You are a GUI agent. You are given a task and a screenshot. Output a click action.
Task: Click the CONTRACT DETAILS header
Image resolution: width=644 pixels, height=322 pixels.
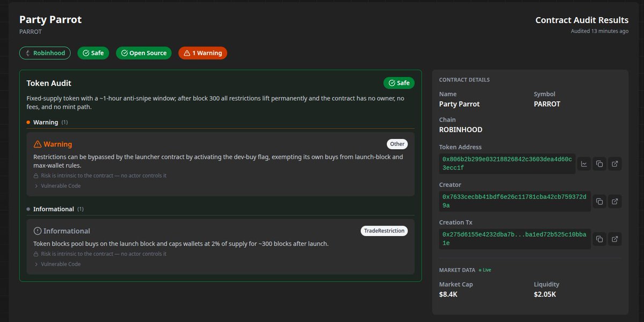tap(465, 79)
